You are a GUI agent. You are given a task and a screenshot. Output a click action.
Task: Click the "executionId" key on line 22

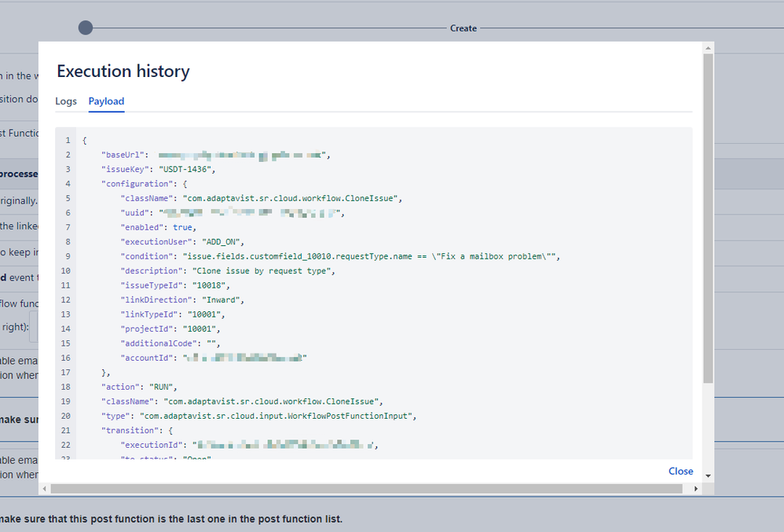[152, 445]
